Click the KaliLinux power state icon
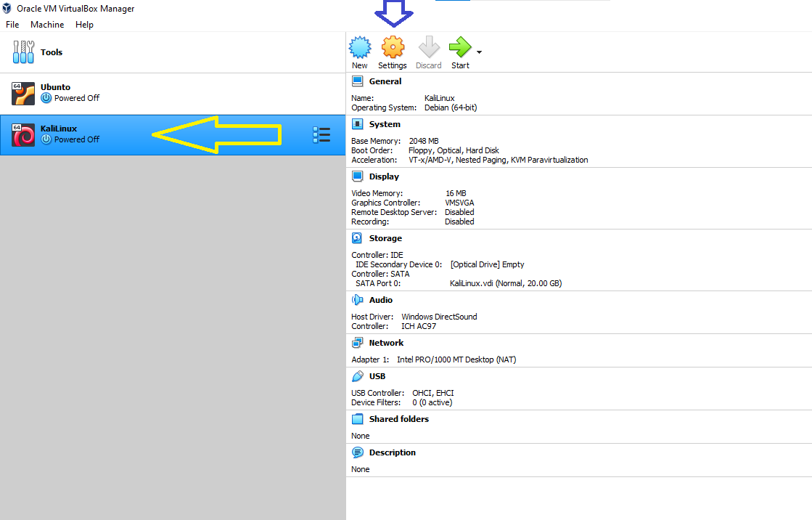The width and height of the screenshot is (812, 520). (46, 139)
